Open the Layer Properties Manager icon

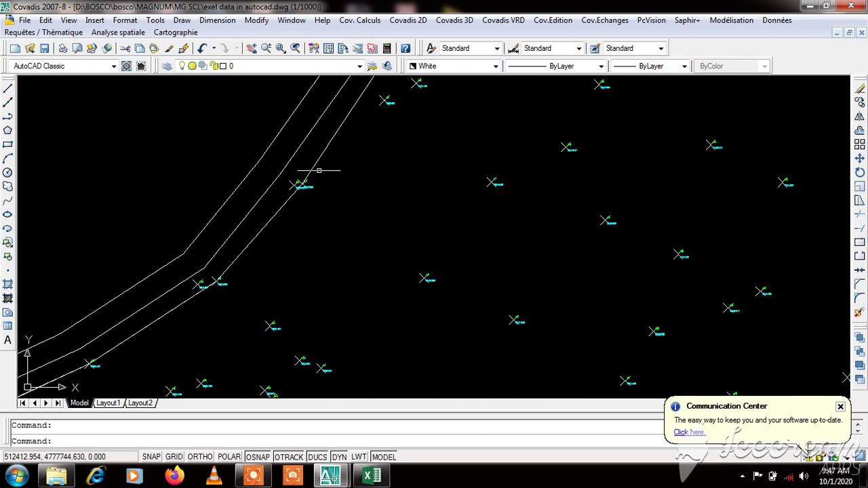[x=167, y=66]
